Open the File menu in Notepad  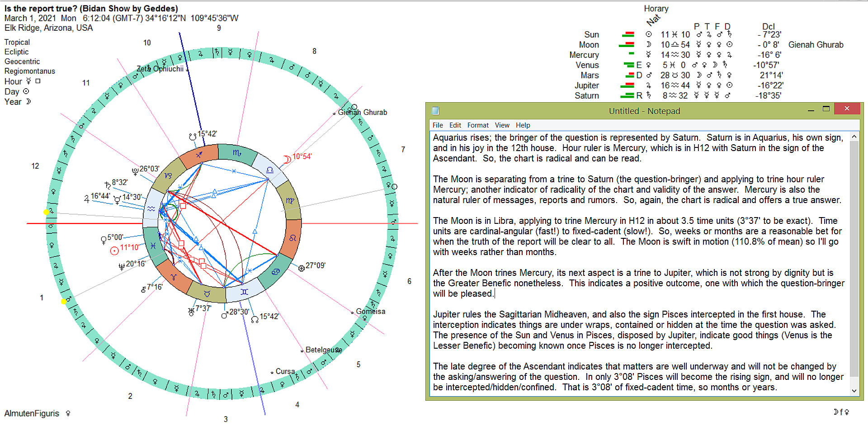(x=437, y=125)
